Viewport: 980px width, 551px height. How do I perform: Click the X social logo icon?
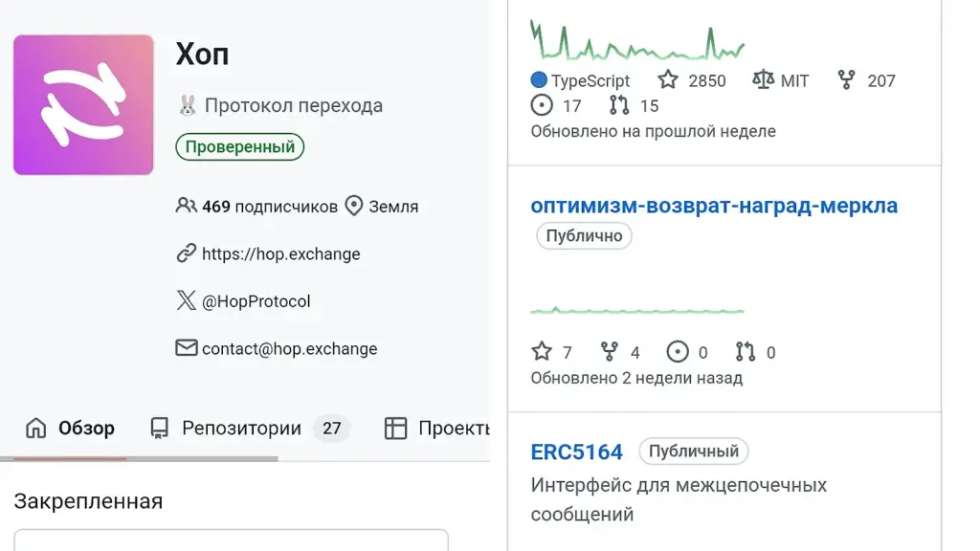[187, 300]
